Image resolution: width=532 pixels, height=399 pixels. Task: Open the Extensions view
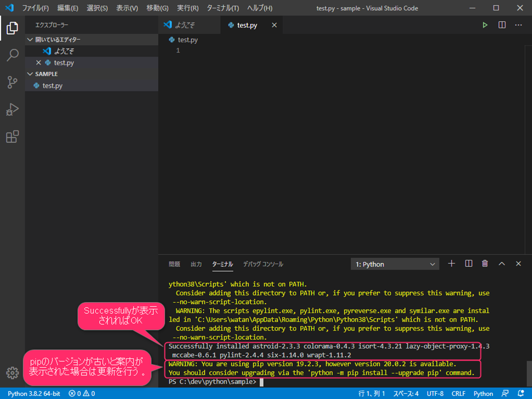point(12,136)
